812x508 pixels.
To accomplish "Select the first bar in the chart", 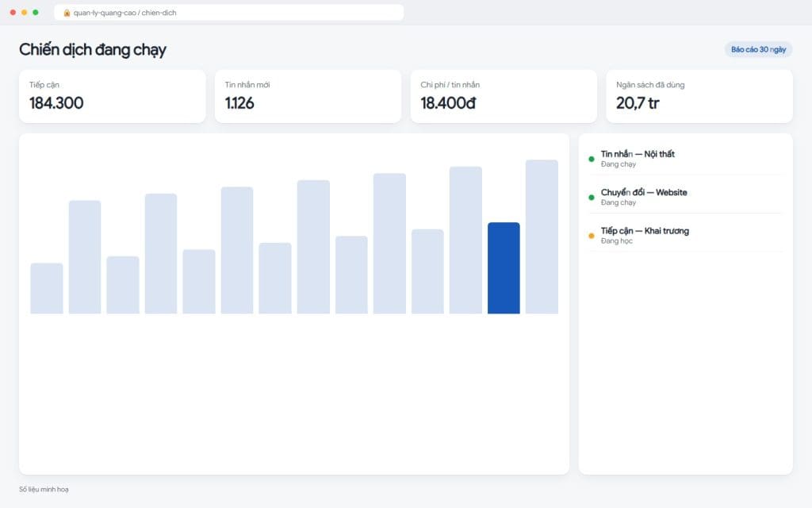I will click(47, 288).
